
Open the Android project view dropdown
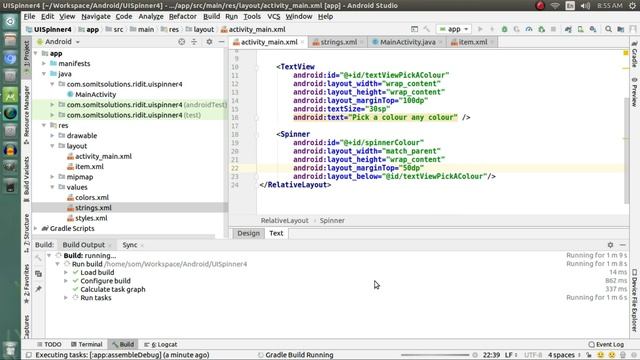59,42
